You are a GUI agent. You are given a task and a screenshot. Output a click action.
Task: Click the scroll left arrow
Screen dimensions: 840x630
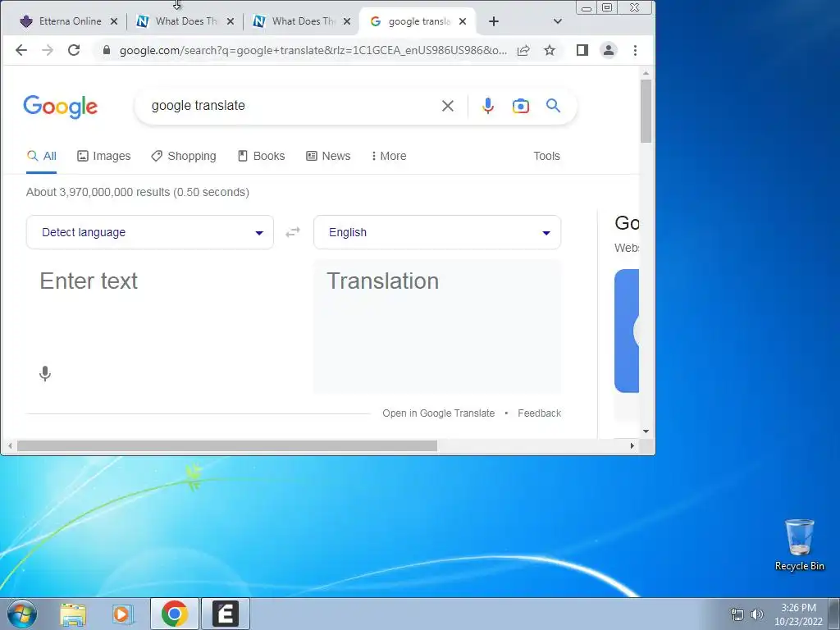[10, 445]
